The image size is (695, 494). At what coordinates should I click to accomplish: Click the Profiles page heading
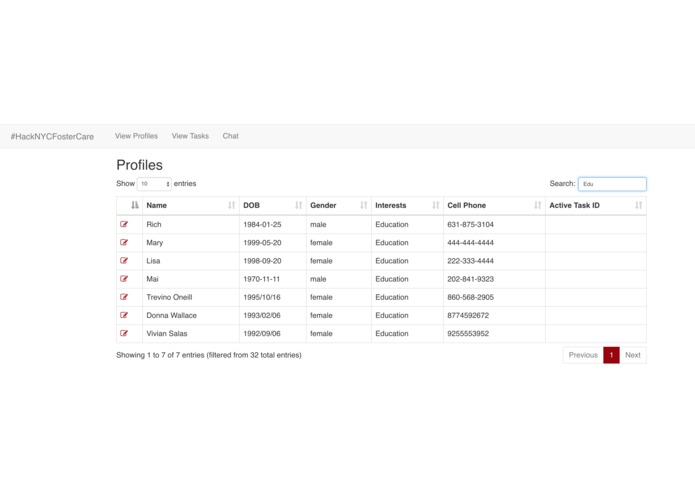click(140, 165)
